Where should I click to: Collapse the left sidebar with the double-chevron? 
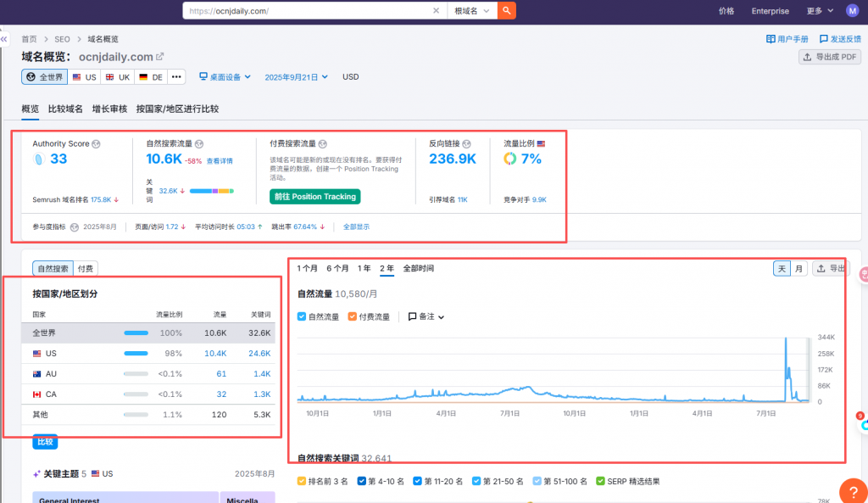(4, 39)
